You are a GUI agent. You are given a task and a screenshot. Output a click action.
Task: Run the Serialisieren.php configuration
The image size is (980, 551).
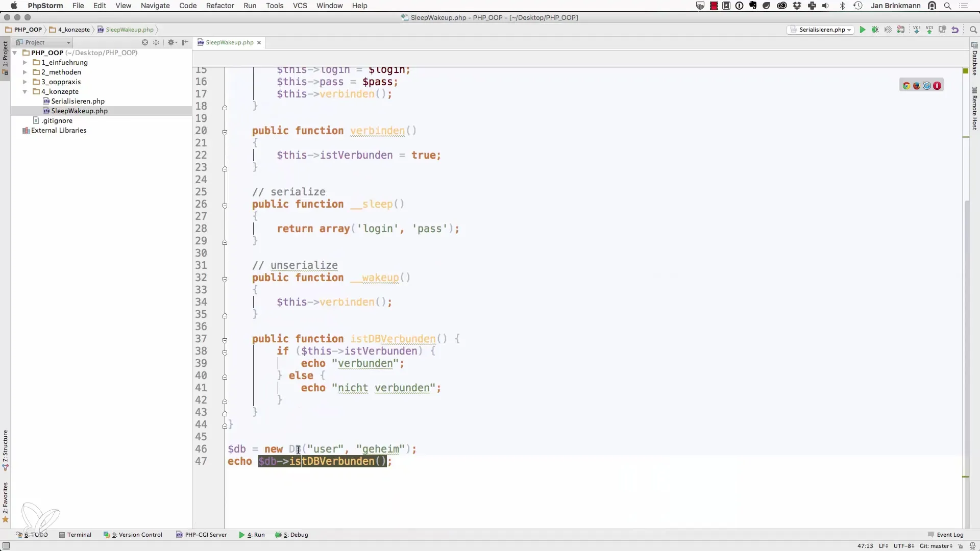(863, 30)
